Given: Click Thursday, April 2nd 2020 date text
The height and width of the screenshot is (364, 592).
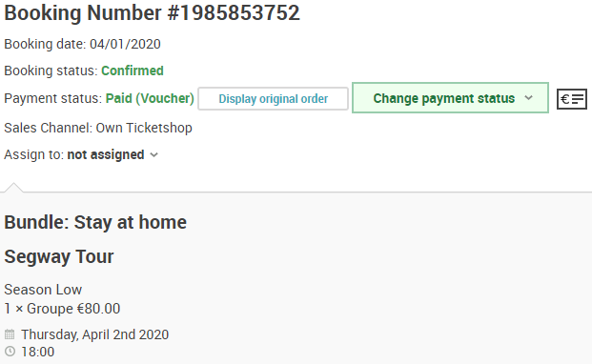Looking at the screenshot, I should tap(94, 334).
